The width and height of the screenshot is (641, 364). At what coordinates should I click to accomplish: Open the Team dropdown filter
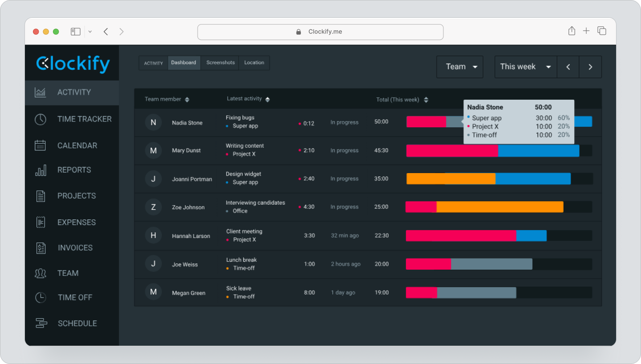tap(459, 67)
